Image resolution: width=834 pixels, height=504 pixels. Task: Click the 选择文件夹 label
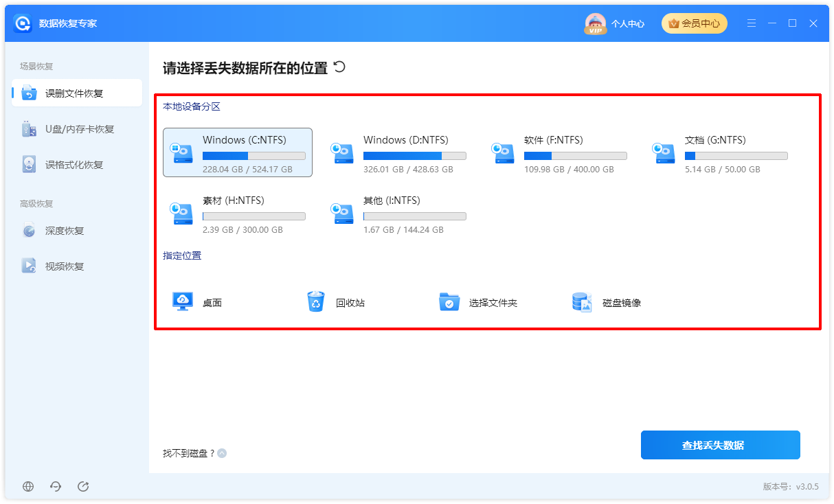click(493, 303)
